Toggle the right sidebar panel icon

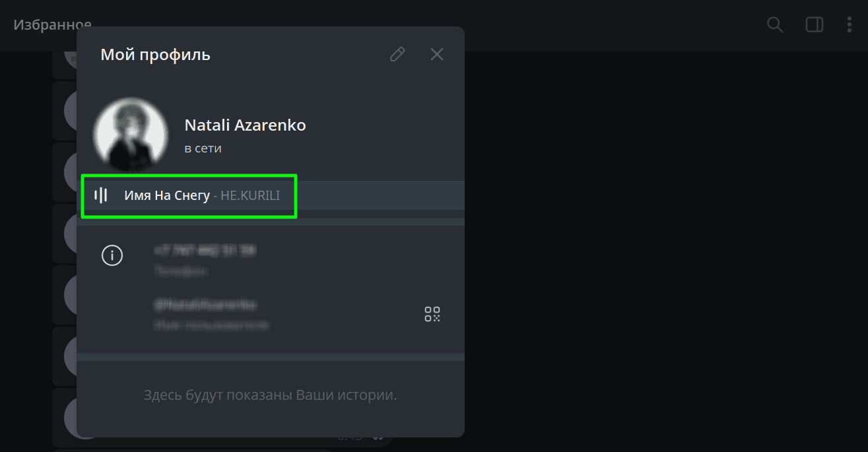pyautogui.click(x=814, y=25)
